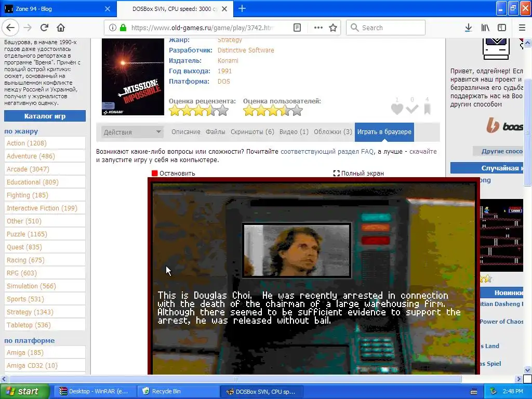Click the Donkey Kong game thumbnail
This screenshot has height=399, width=532.
pos(501,235)
